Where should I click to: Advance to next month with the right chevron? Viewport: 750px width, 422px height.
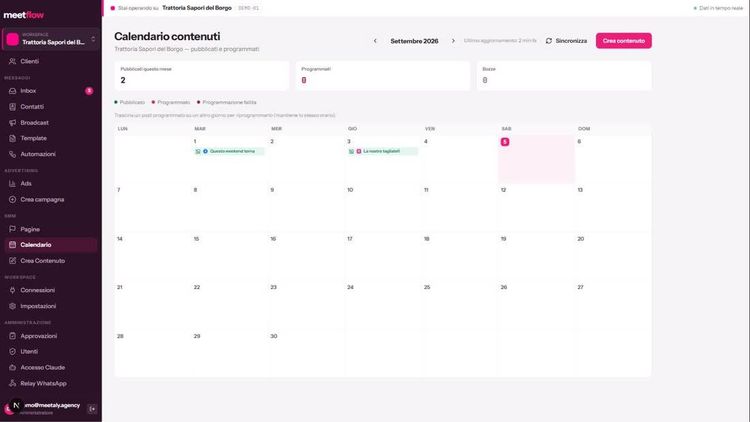pos(453,41)
